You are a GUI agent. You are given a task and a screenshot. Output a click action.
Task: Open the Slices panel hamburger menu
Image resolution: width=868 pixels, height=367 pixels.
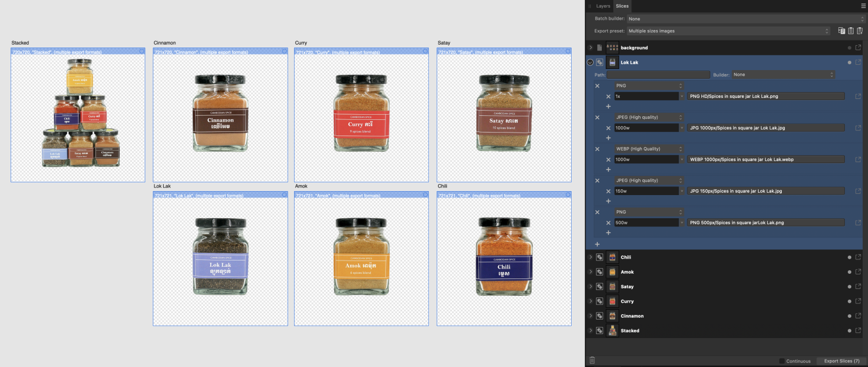click(863, 6)
